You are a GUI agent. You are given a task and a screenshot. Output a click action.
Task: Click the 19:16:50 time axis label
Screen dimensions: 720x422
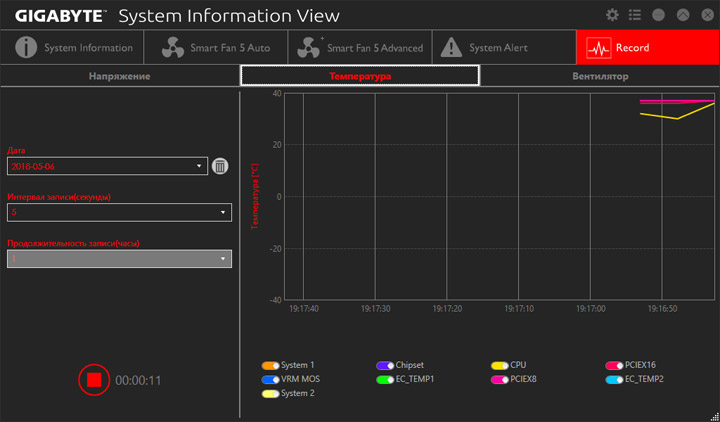click(662, 309)
